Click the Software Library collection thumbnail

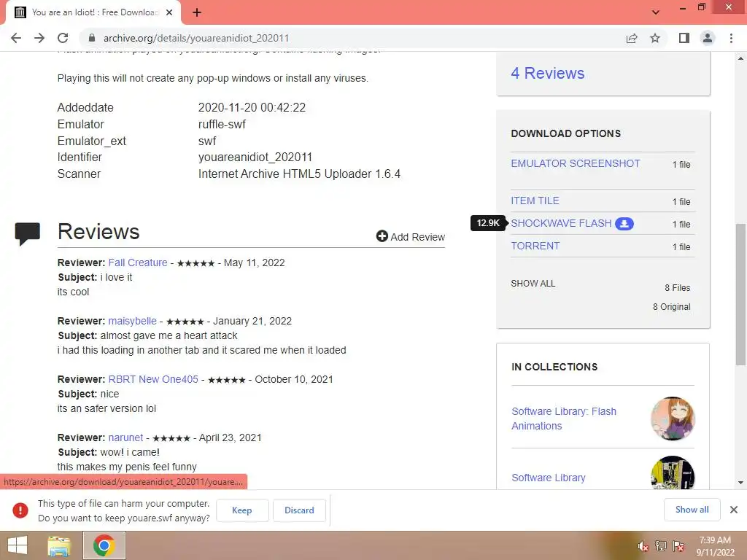coord(673,472)
